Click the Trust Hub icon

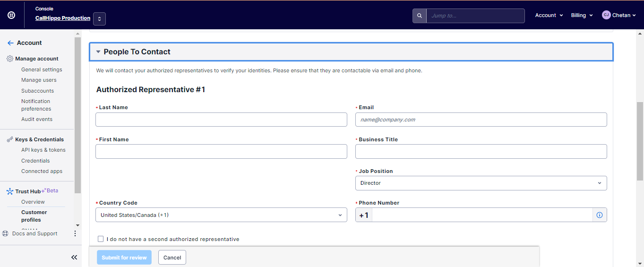10,191
